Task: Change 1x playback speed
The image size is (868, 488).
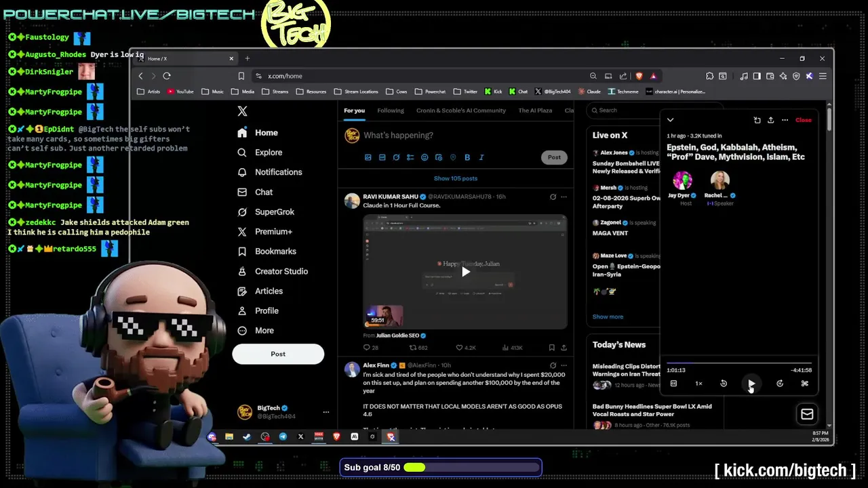Action: 698,384
